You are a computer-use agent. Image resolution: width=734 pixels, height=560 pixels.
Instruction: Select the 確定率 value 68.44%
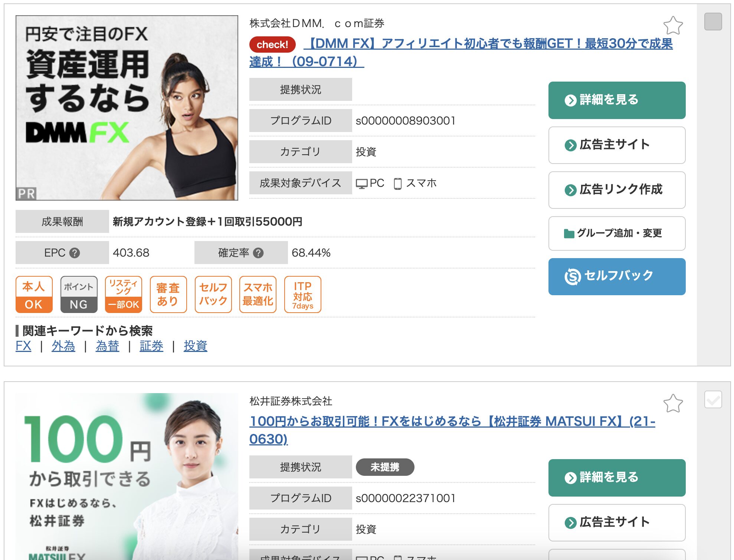pos(311,253)
